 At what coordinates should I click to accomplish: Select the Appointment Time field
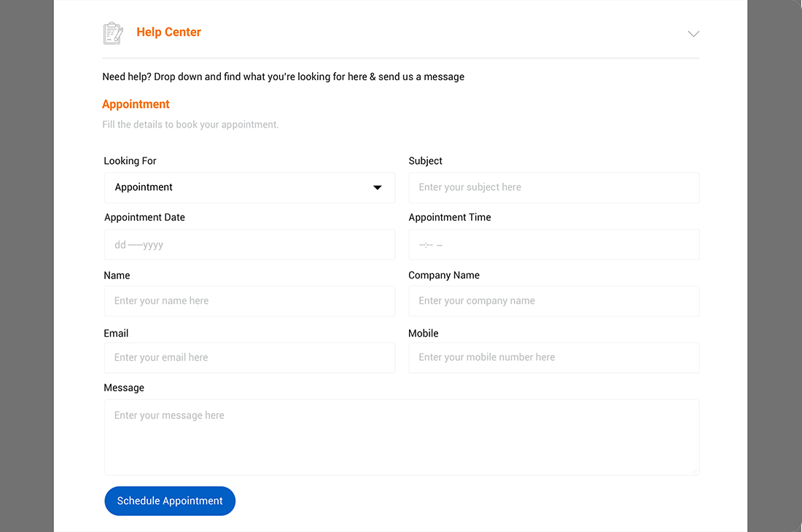pos(554,244)
